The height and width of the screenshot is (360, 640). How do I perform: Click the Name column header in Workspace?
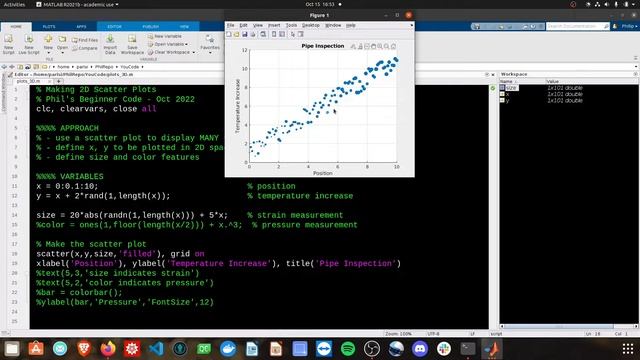point(522,82)
